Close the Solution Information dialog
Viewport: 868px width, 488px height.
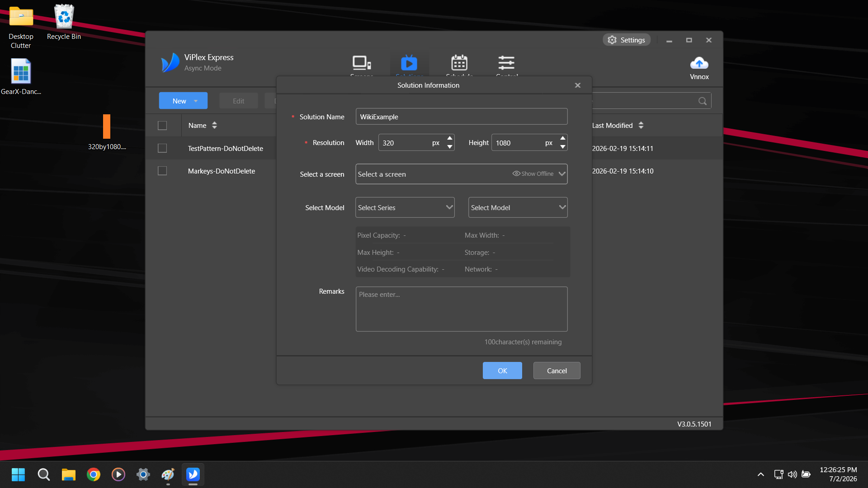pyautogui.click(x=578, y=85)
